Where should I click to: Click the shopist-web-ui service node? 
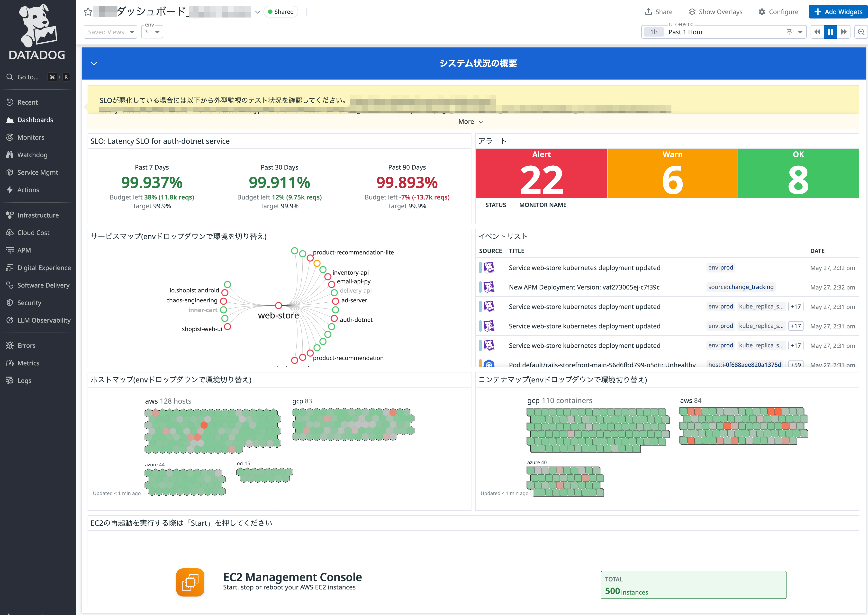(228, 326)
